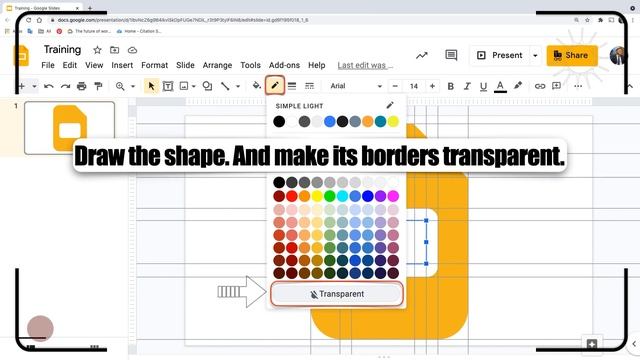640x360 pixels.
Task: Open the activity dashboard trend icon
Action: 422,56
